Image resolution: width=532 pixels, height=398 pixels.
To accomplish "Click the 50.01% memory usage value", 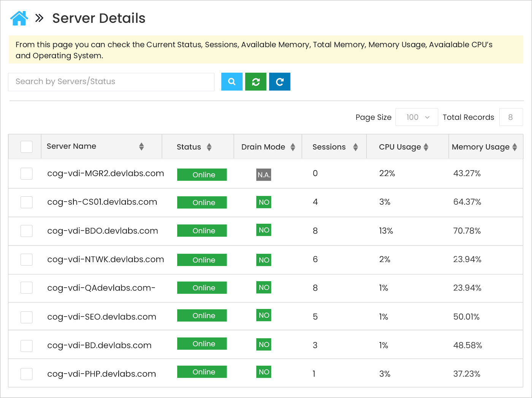I will (x=466, y=317).
